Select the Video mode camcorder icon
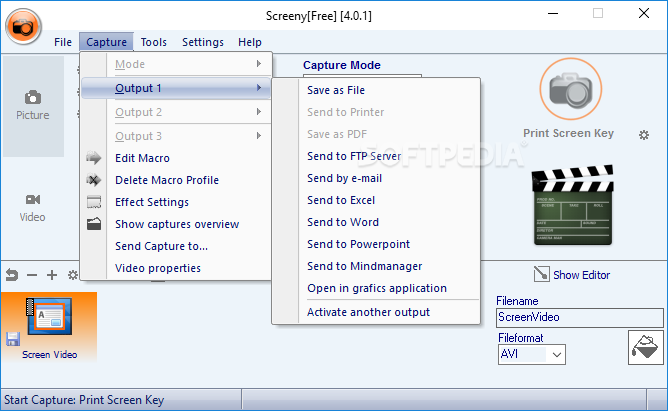The width and height of the screenshot is (668, 411). point(33,199)
